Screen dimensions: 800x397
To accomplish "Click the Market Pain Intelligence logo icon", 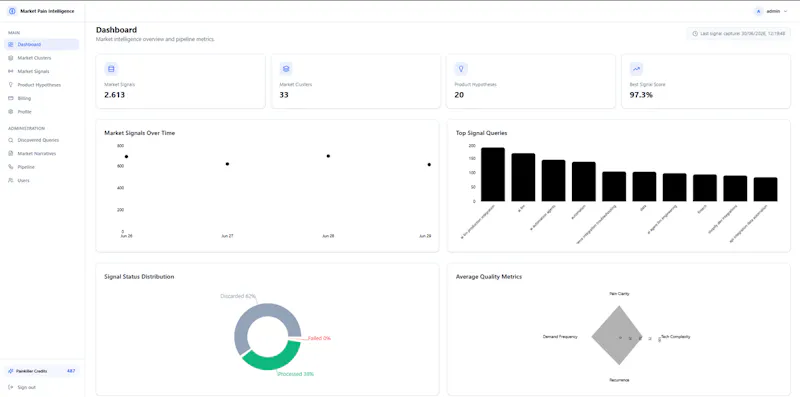I will pos(12,11).
